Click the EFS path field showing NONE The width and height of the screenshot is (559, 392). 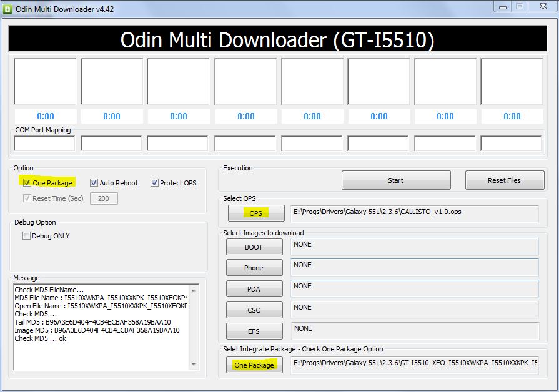415,331
